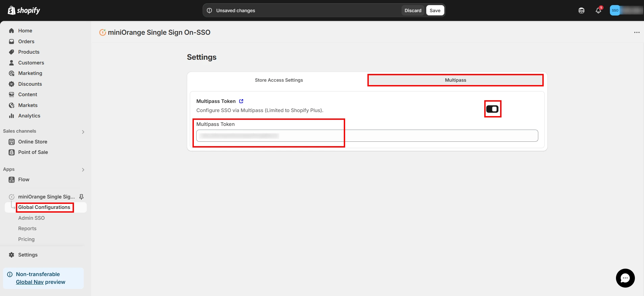Open the SSO store account avatar
This screenshot has height=296, width=644.
[615, 10]
